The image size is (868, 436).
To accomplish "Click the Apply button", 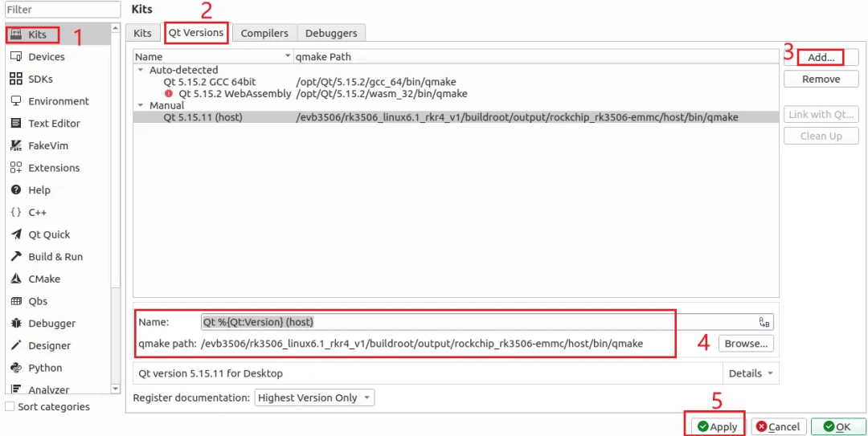I will [718, 426].
